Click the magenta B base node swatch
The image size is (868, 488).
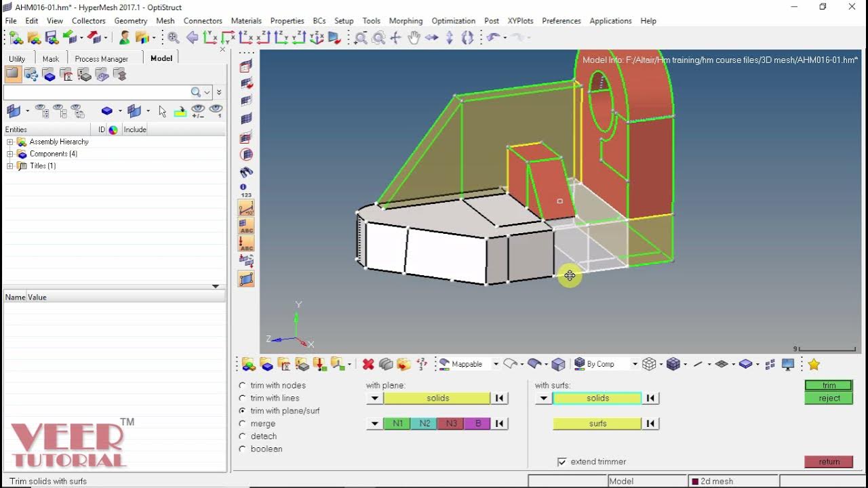(477, 424)
